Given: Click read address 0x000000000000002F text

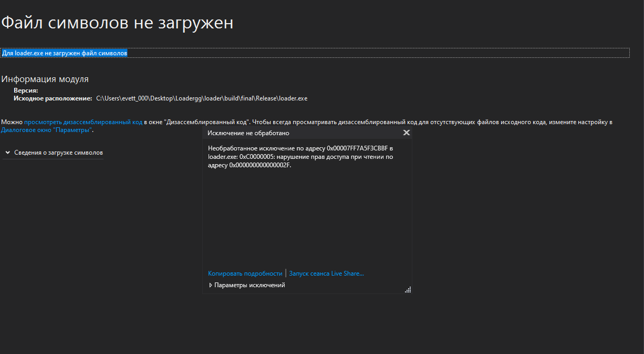Looking at the screenshot, I should [259, 165].
